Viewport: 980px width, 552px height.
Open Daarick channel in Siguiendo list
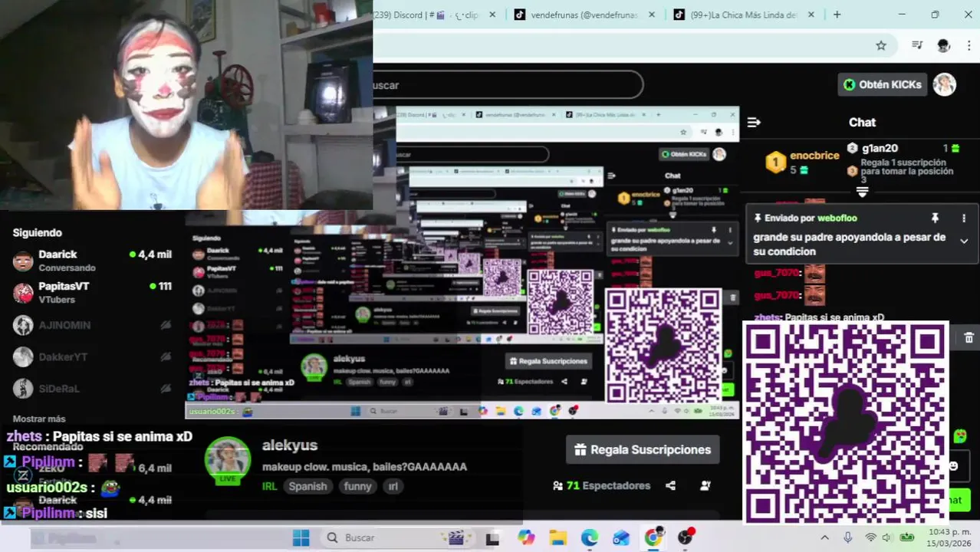point(92,261)
